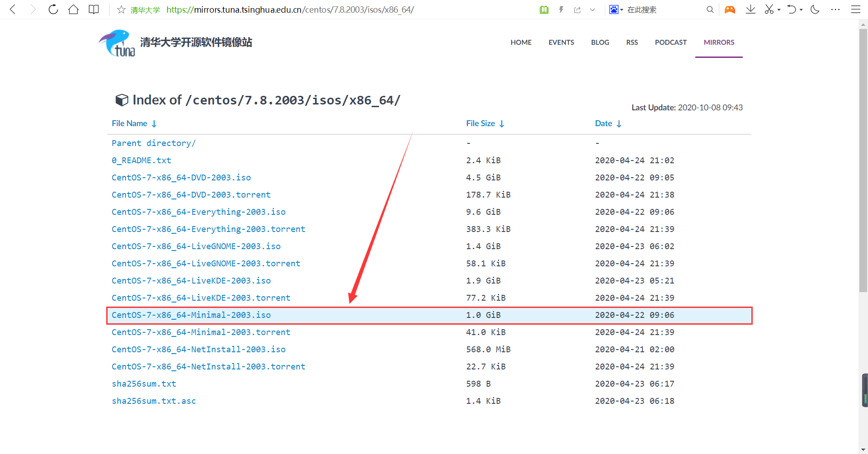Expand the address bar dropdown chevron
868x454 pixels.
point(592,9)
